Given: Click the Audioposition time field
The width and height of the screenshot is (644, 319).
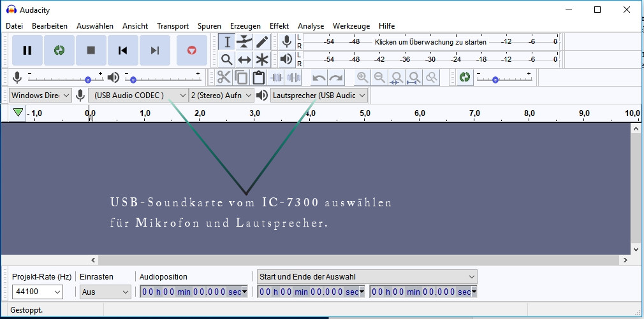Looking at the screenshot, I should pyautogui.click(x=194, y=292).
